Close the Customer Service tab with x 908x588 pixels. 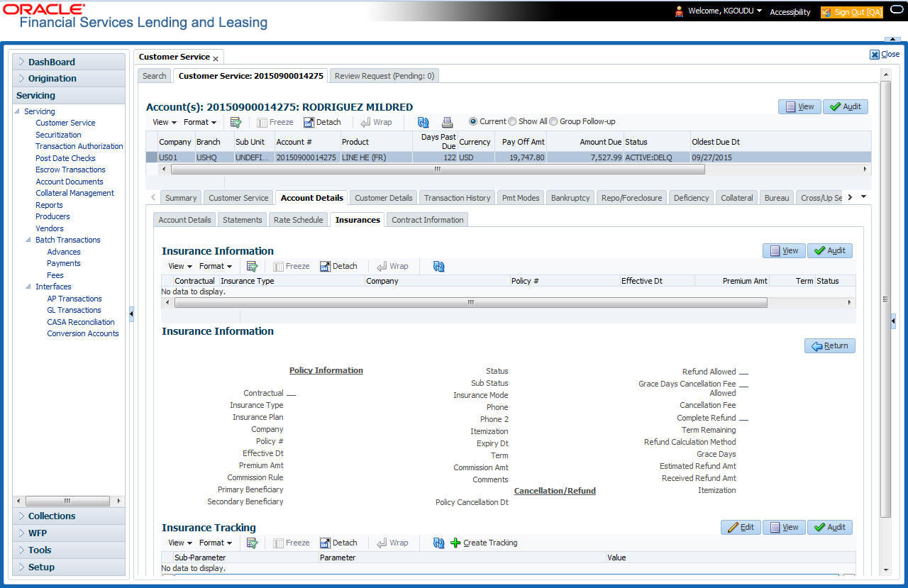tap(216, 58)
